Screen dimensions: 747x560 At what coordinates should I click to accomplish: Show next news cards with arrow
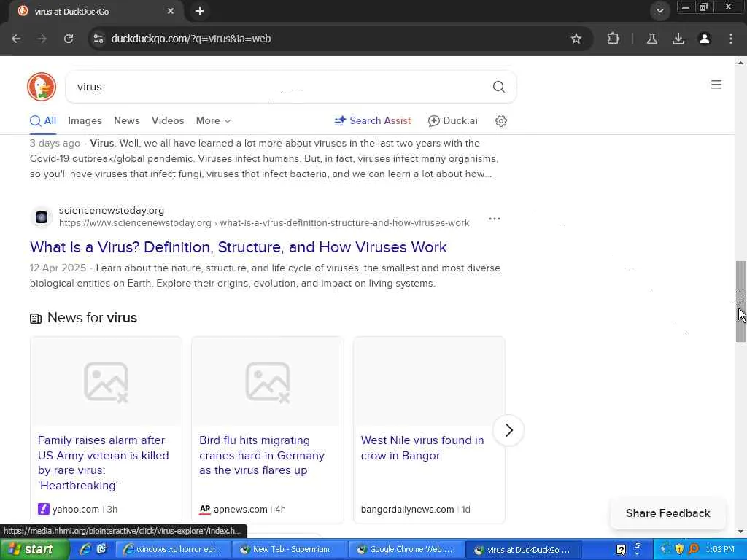[x=508, y=430]
